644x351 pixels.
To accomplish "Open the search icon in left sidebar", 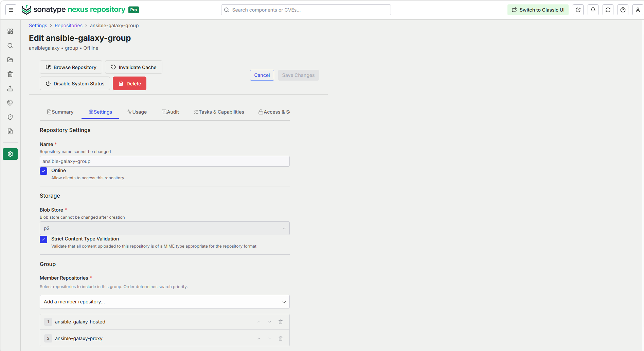I will click(x=10, y=46).
